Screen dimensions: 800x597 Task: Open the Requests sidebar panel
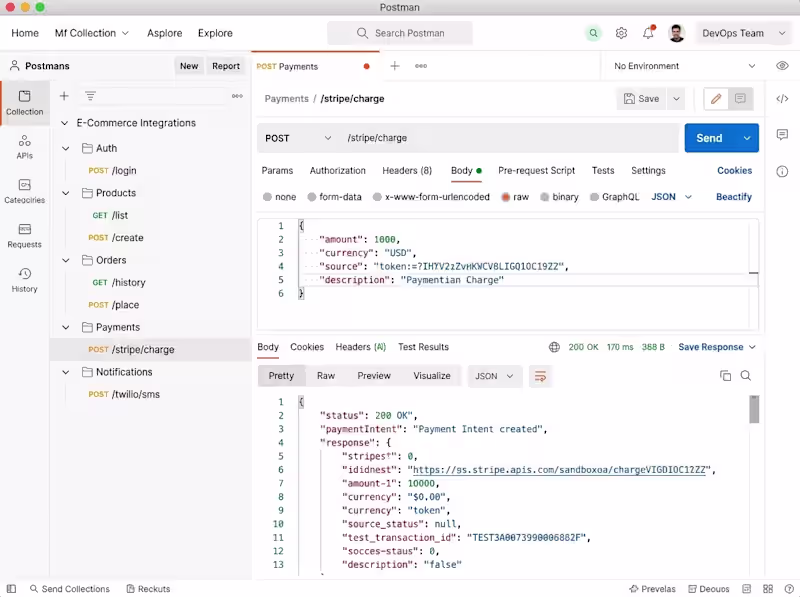(24, 236)
